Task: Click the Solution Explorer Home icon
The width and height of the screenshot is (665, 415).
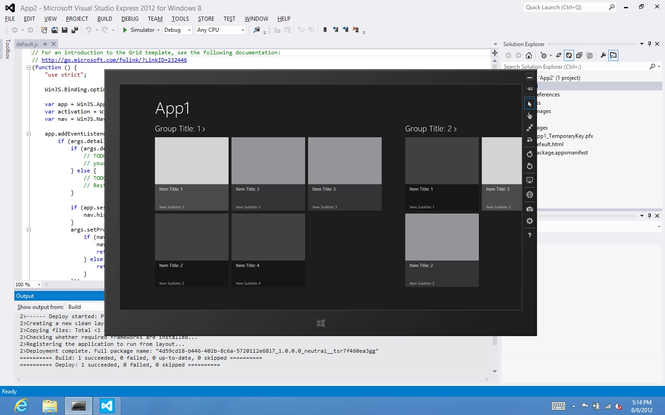Action: (528, 56)
